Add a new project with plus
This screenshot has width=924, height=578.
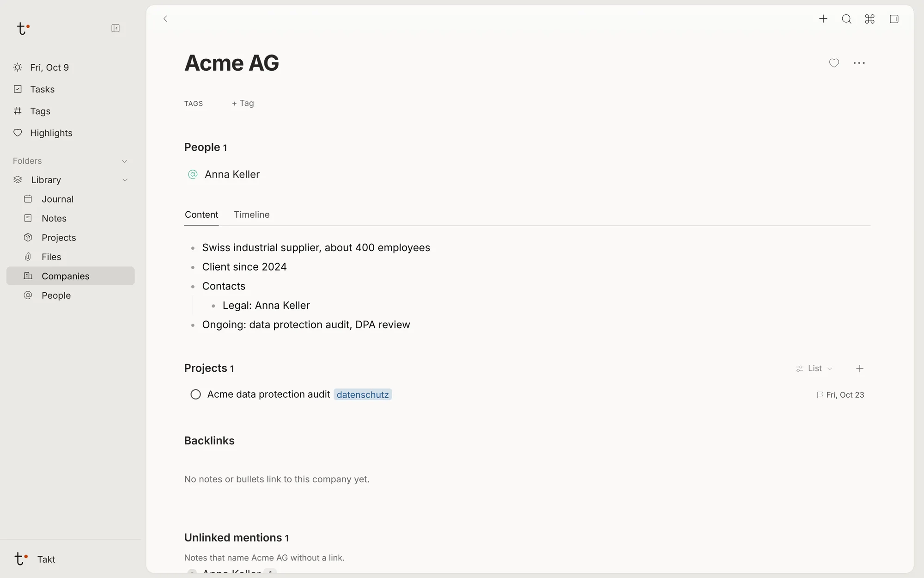(x=860, y=369)
